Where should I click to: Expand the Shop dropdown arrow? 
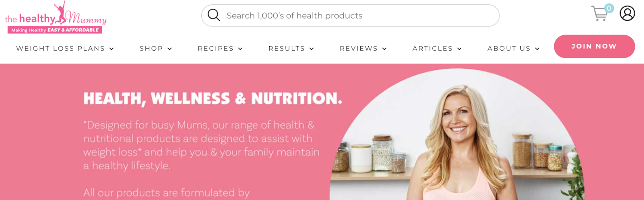170,49
